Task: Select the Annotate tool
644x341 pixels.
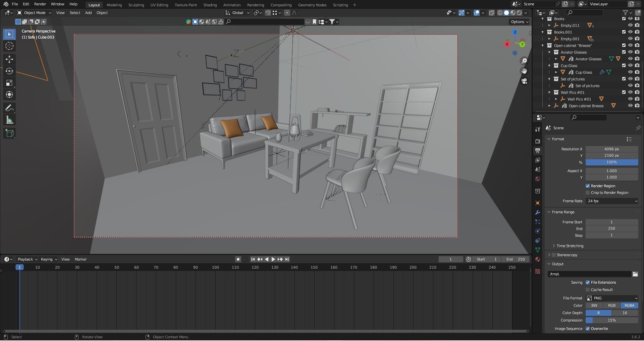Action: point(9,108)
